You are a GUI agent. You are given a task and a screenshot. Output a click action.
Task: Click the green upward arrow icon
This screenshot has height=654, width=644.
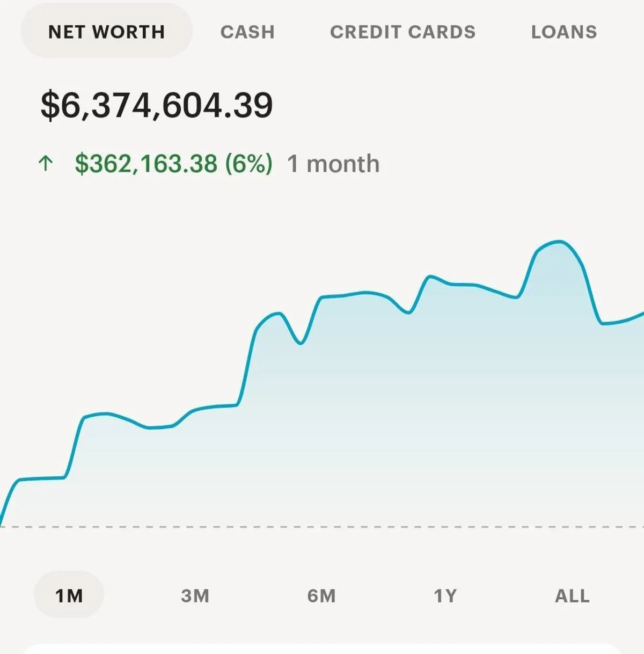click(46, 164)
